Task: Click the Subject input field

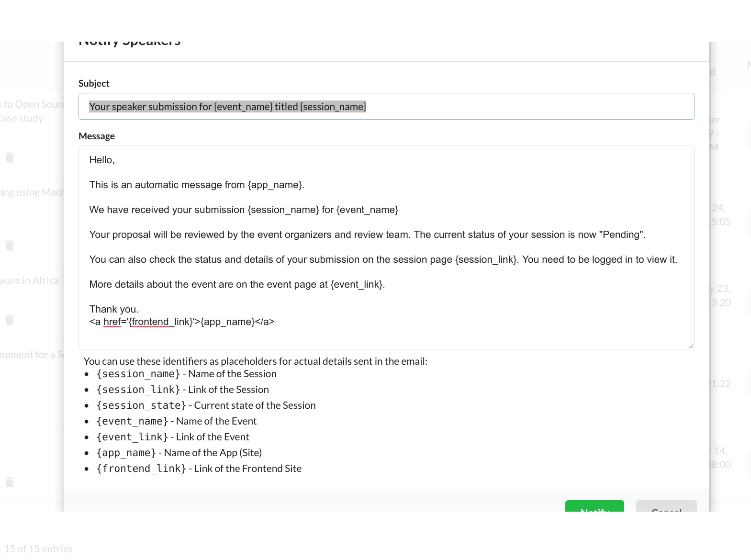Action: (386, 106)
